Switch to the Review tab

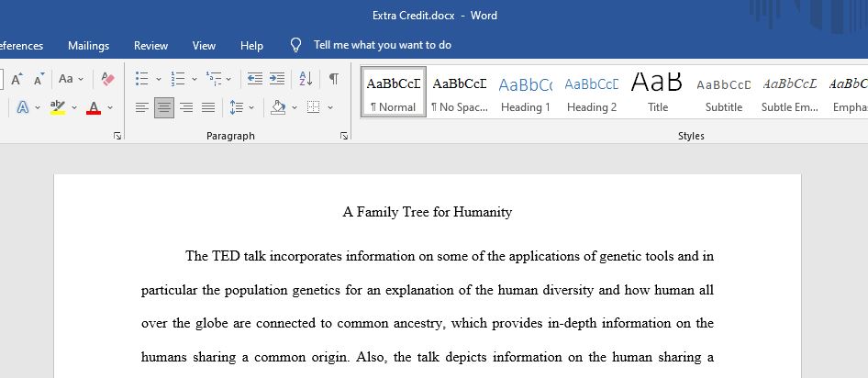(x=150, y=45)
